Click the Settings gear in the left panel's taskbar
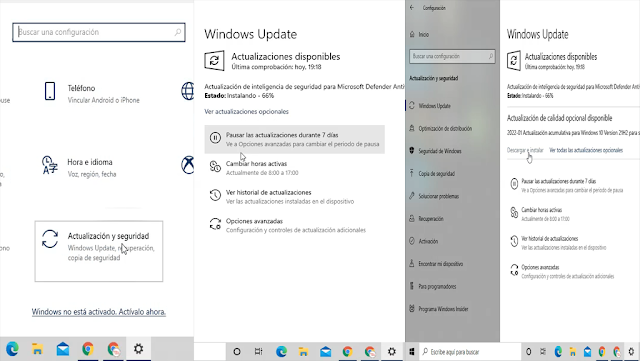Image resolution: width=640 pixels, height=361 pixels. click(x=138, y=349)
